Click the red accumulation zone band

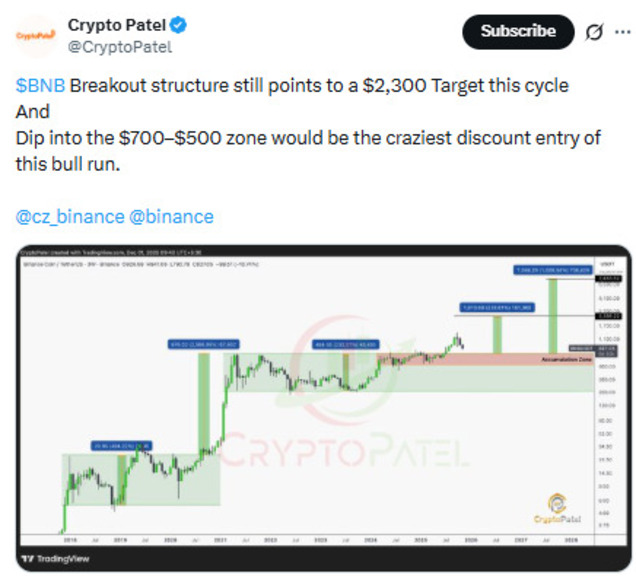click(450, 359)
